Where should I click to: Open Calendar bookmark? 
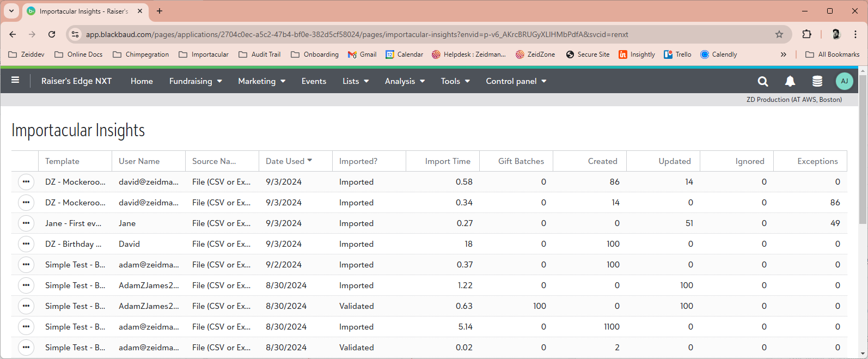(404, 54)
